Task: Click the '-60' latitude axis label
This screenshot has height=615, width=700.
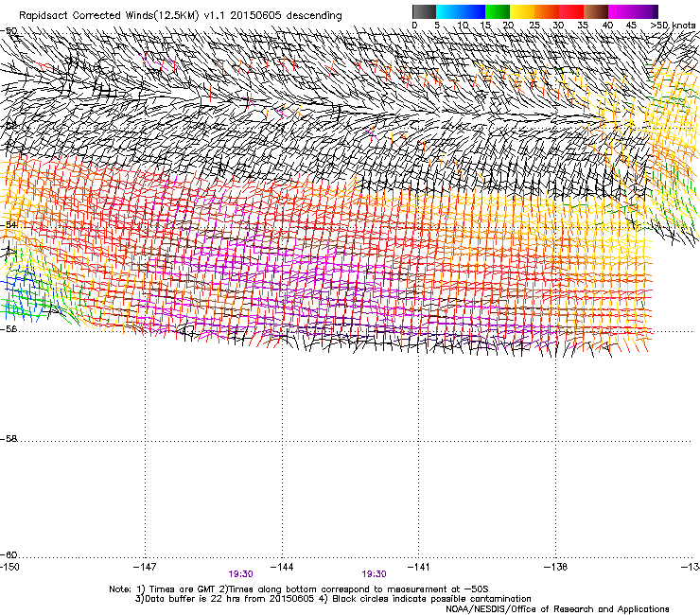Action: [x=9, y=554]
